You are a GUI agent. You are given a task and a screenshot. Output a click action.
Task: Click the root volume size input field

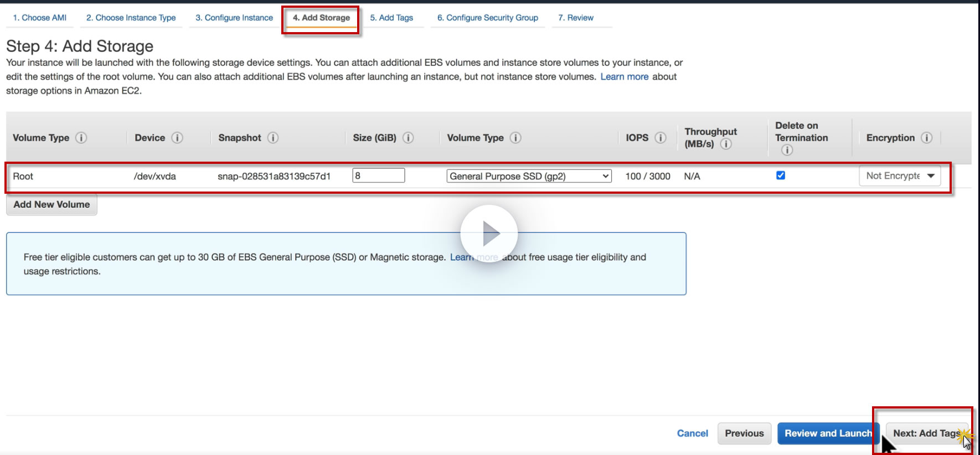tap(379, 176)
